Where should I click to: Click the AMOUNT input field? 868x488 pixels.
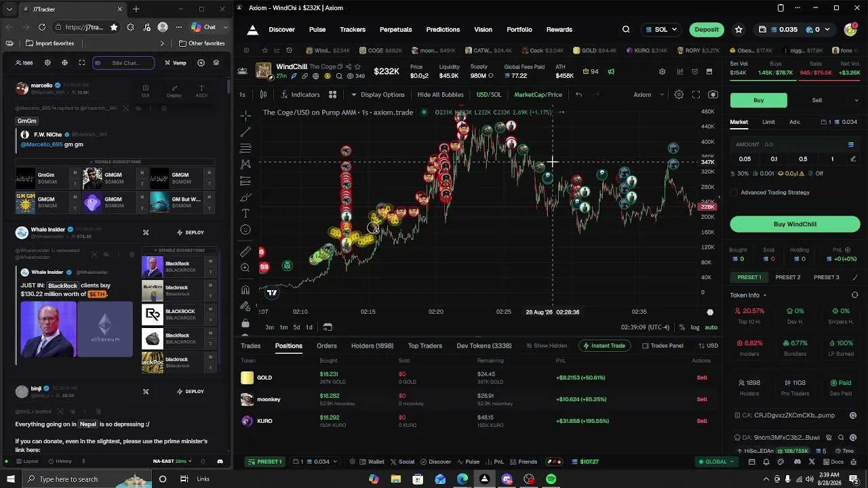[795, 144]
